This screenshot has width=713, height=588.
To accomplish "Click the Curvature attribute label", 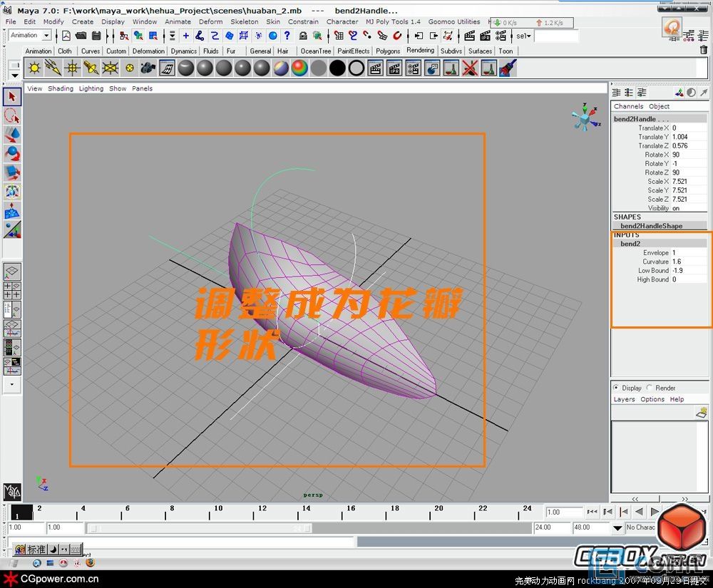I will coord(655,262).
